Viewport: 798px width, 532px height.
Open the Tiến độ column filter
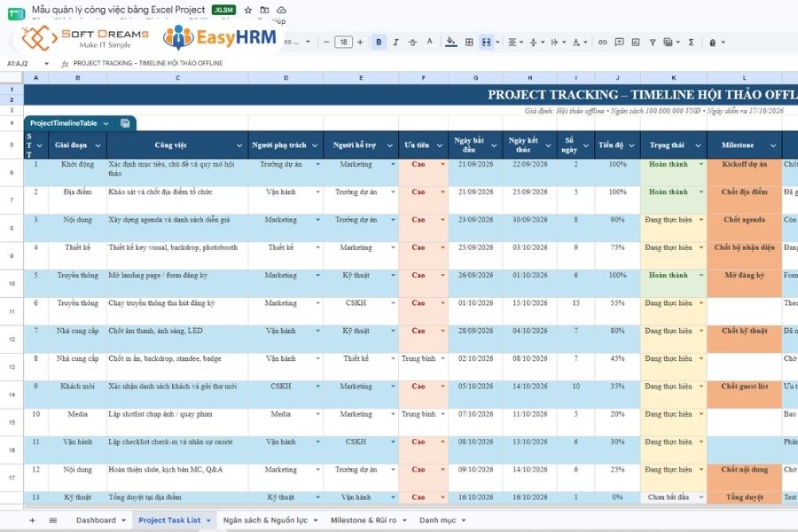(631, 145)
